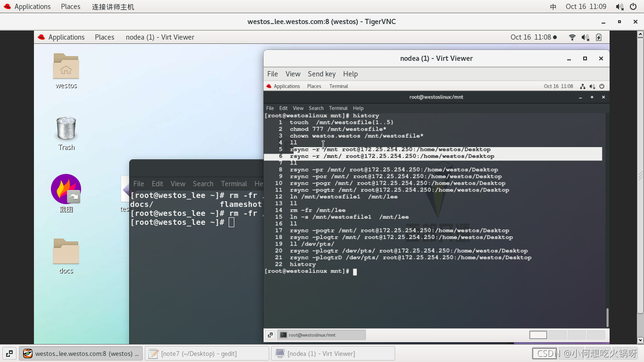This screenshot has height=362, width=644.
Task: Click the show-desktop icon in guest taskbar
Action: 270,335
